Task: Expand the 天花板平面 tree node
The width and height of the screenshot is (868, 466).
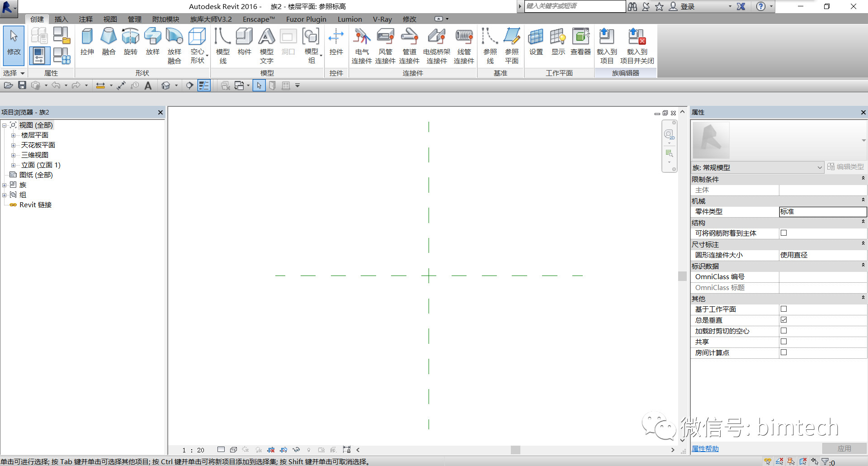Action: tap(14, 145)
